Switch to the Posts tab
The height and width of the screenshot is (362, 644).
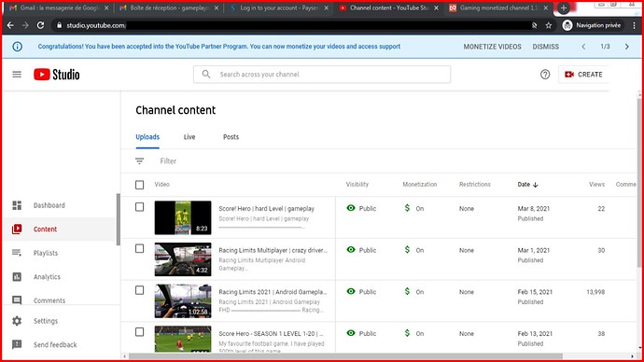click(231, 137)
